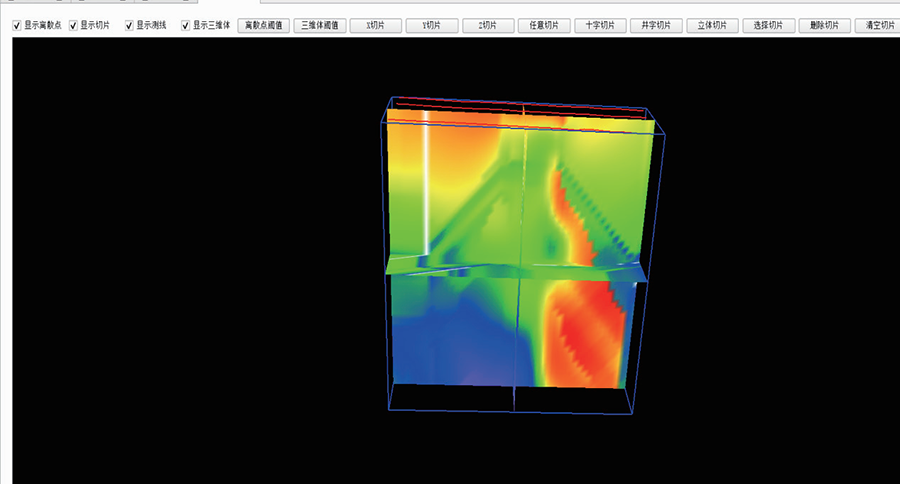Uncheck the 显示切片 checkbox

pyautogui.click(x=73, y=25)
